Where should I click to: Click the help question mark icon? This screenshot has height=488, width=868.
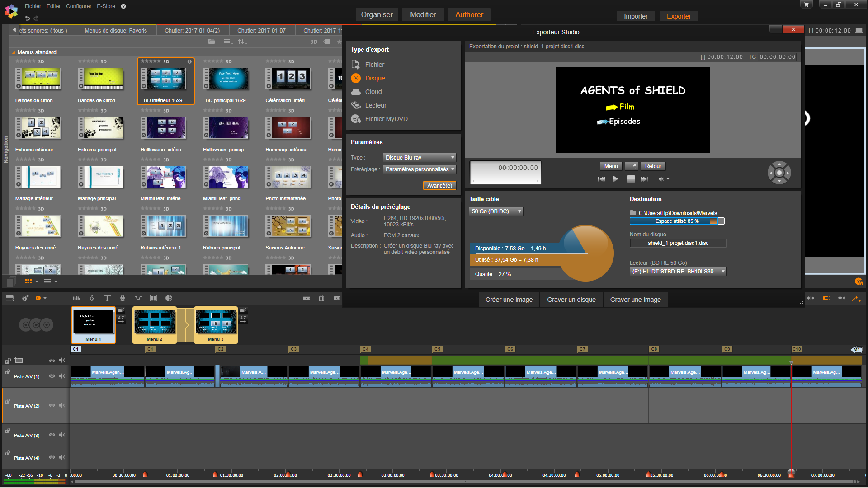click(x=123, y=6)
